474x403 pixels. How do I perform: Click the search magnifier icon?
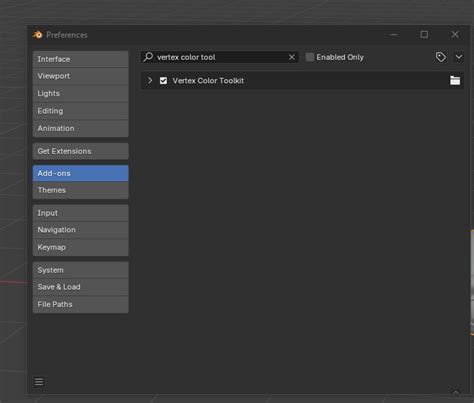click(x=148, y=57)
